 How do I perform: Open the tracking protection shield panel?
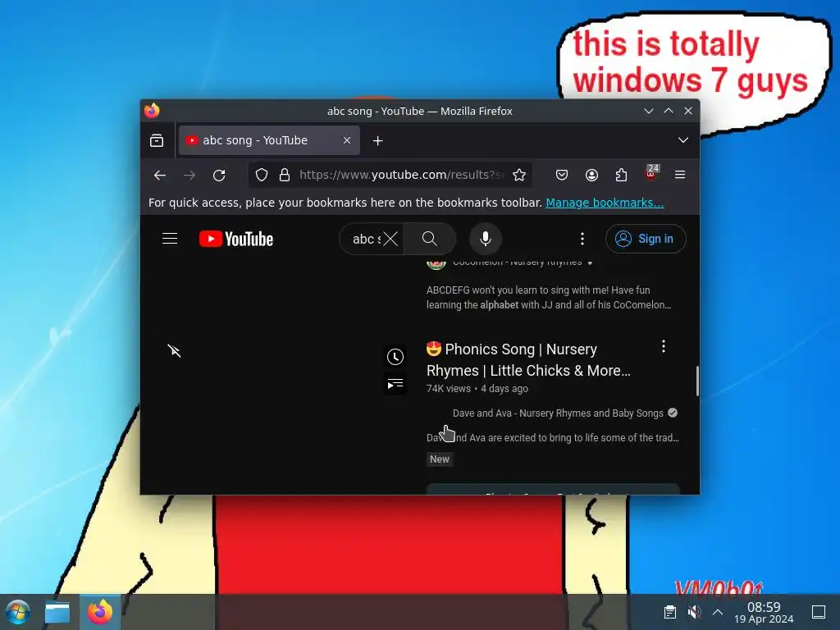262,176
